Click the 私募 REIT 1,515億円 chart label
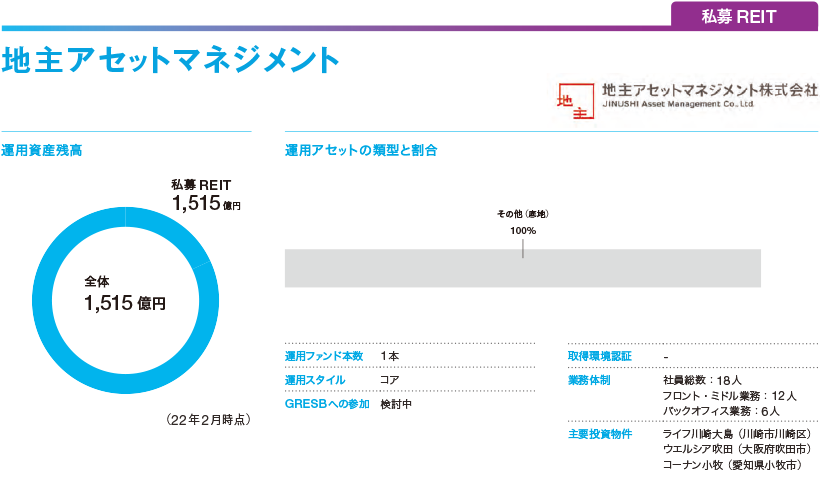Screen dimensions: 820x495 point(206,196)
